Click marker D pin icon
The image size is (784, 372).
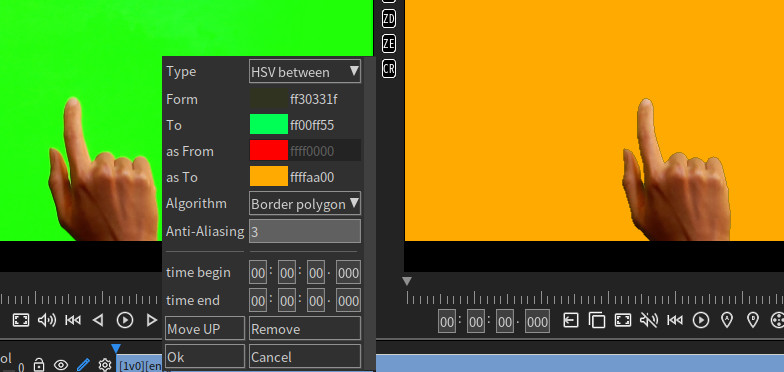[x=752, y=320]
